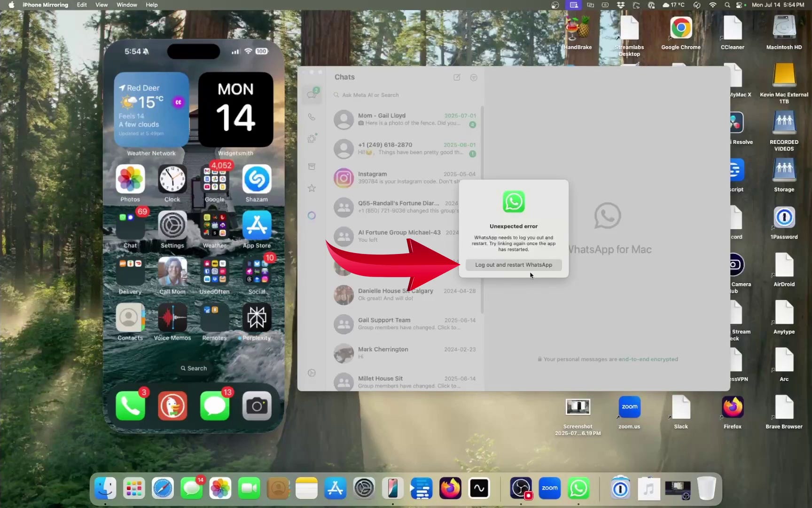812x508 pixels.
Task: Click Log out and restart WhatsApp button
Action: click(514, 265)
